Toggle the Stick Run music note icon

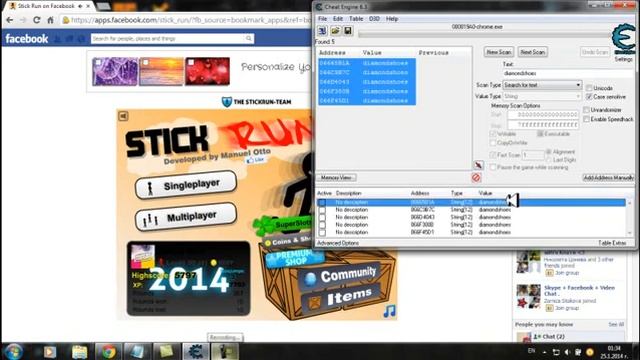[389, 311]
